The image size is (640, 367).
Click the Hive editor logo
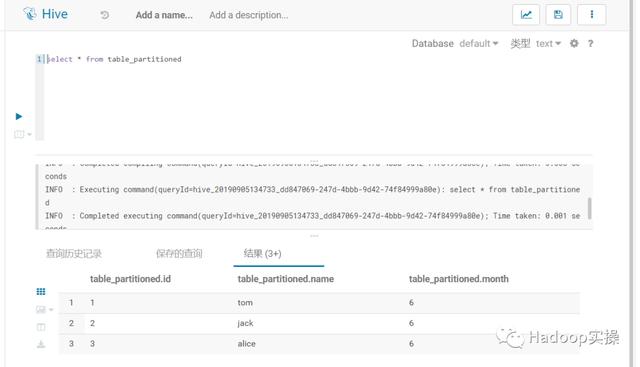(45, 14)
